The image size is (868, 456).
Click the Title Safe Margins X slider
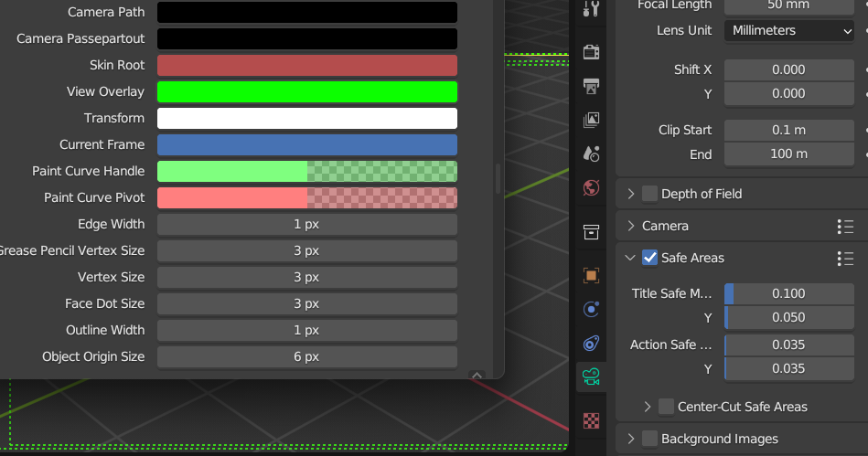tap(789, 294)
